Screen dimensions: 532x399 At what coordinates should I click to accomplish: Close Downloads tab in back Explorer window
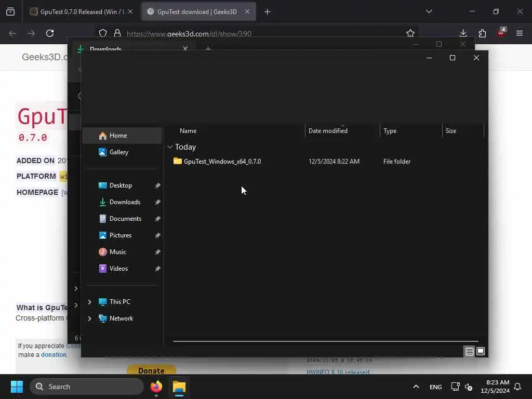185,49
